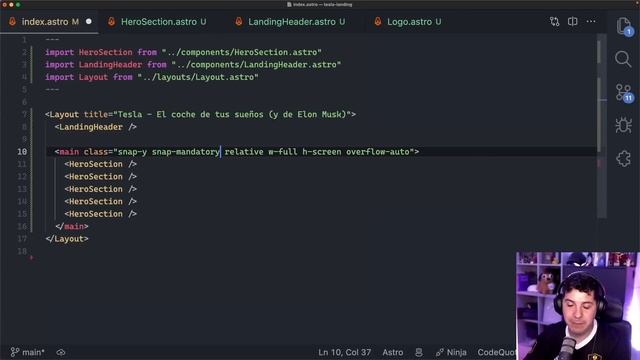
Task: Open changes compare icon in editor toolbar
Action: (554, 22)
